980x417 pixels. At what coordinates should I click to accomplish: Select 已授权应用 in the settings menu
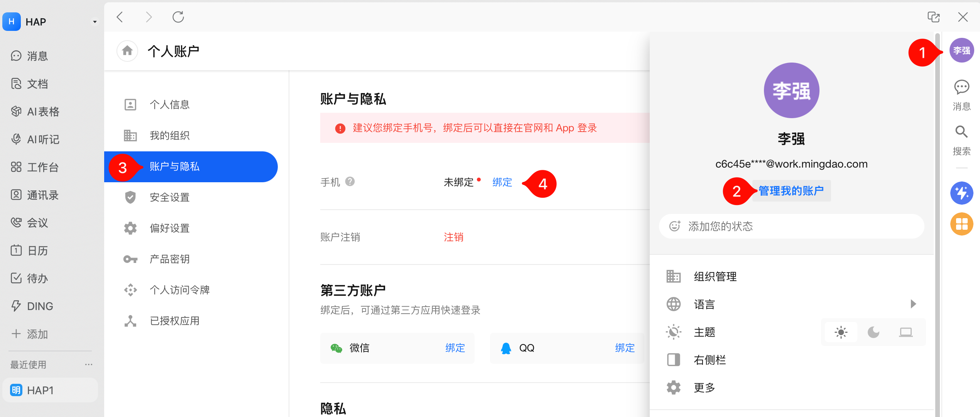click(191, 321)
